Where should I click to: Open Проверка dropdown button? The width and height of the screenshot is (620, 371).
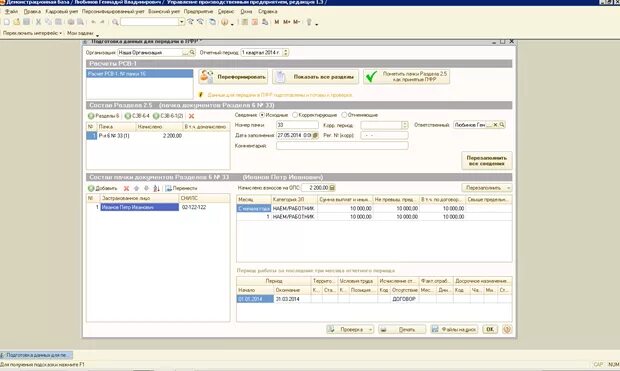coord(350,329)
